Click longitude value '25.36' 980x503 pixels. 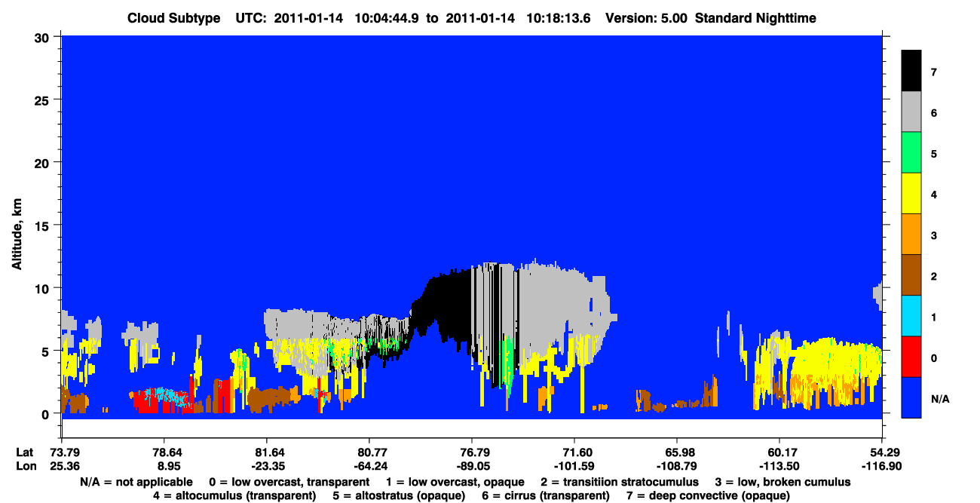tap(65, 466)
